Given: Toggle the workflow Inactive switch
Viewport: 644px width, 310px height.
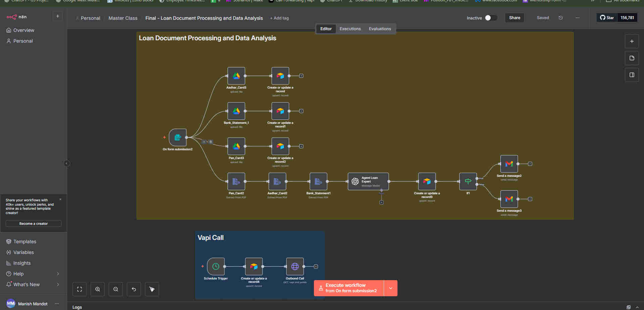Looking at the screenshot, I should (x=491, y=18).
